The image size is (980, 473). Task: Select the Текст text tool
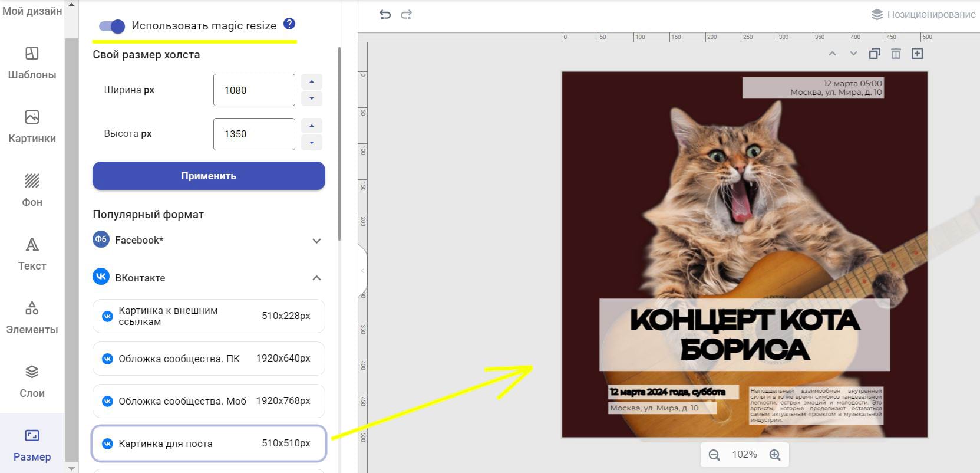pyautogui.click(x=32, y=254)
